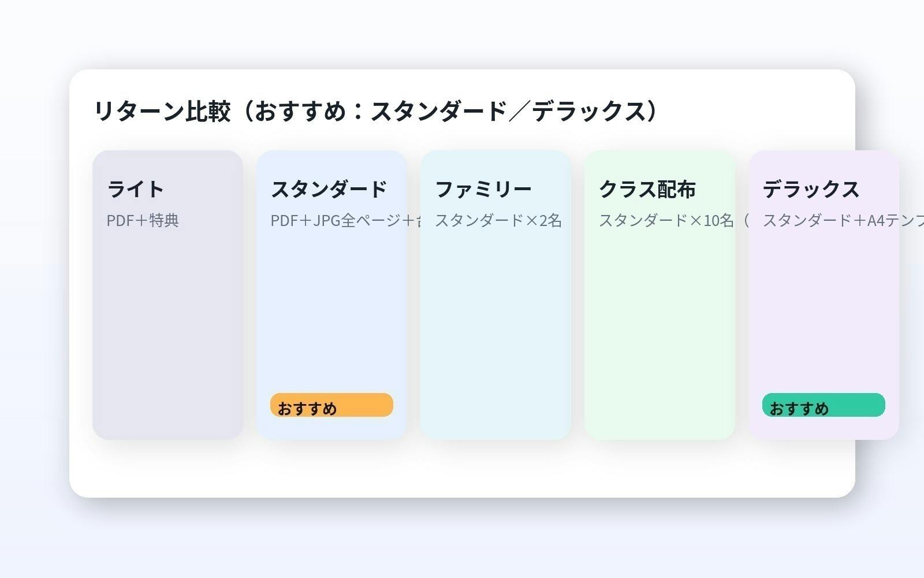Image resolution: width=924 pixels, height=578 pixels.
Task: Click the green おすすめ badge on デラックス
Action: point(824,405)
